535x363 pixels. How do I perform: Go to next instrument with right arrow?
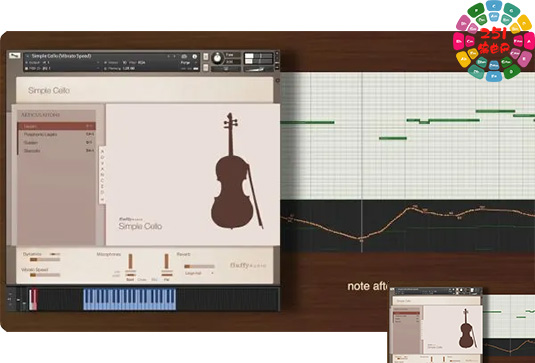coord(174,56)
